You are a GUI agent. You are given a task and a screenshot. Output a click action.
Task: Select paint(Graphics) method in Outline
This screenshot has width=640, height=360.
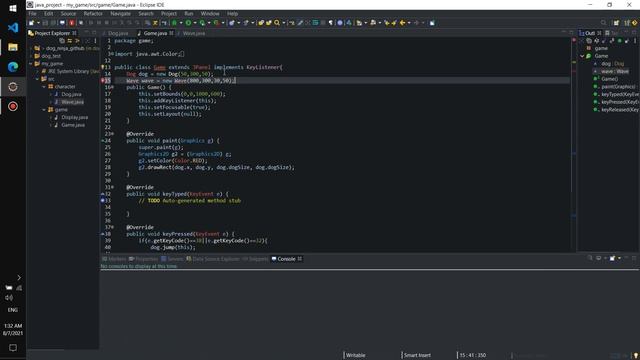pyautogui.click(x=618, y=87)
